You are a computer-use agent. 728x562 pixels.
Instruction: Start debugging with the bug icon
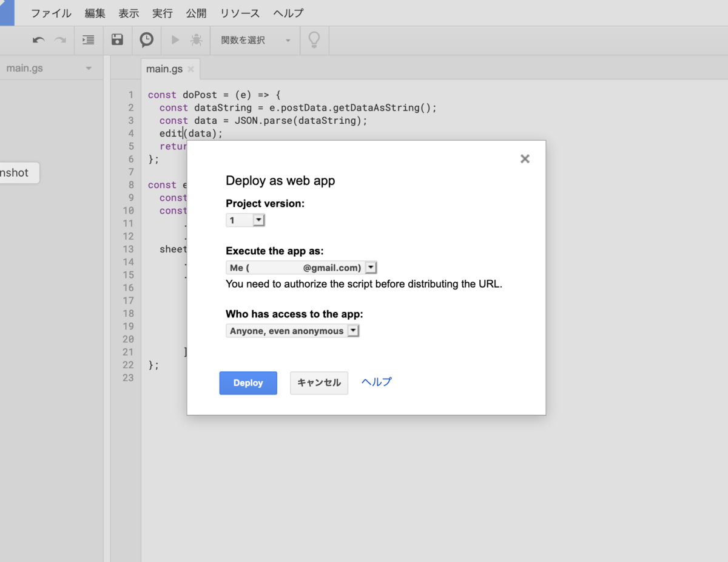click(x=196, y=40)
